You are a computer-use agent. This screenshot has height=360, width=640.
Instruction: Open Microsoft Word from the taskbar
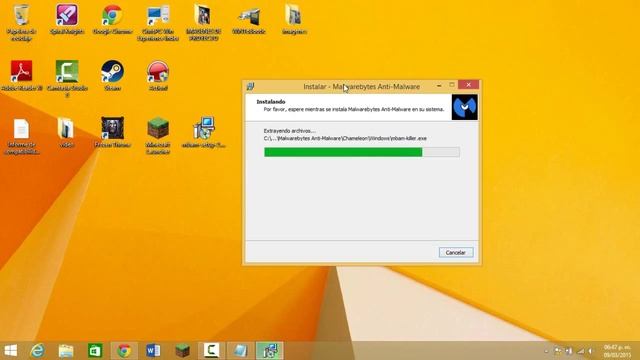click(x=153, y=351)
